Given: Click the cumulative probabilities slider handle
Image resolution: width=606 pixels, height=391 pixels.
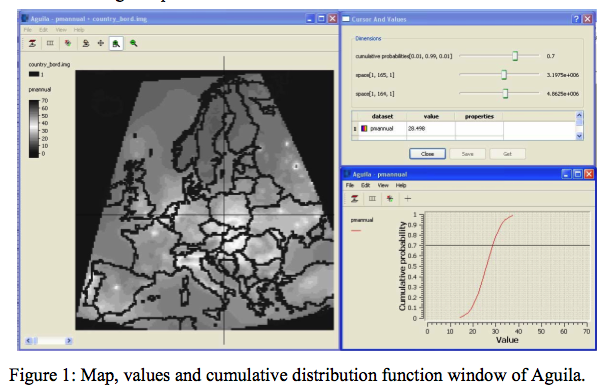Looking at the screenshot, I should 515,56.
